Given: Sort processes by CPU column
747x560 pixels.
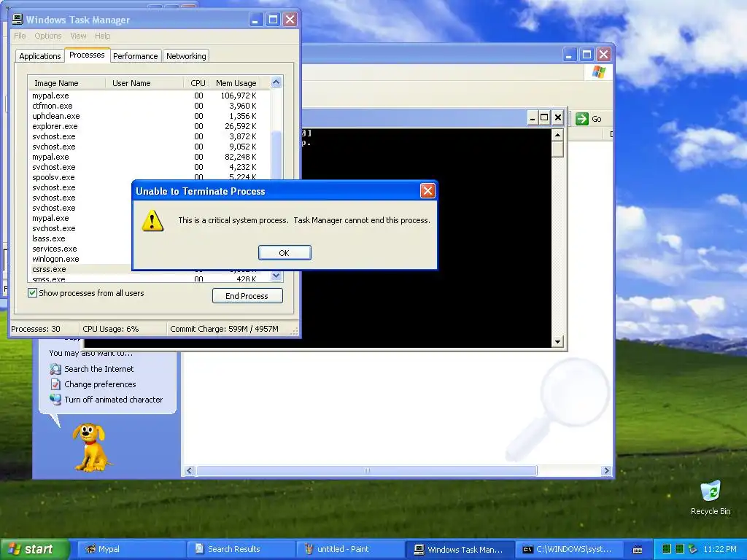Looking at the screenshot, I should click(x=197, y=83).
